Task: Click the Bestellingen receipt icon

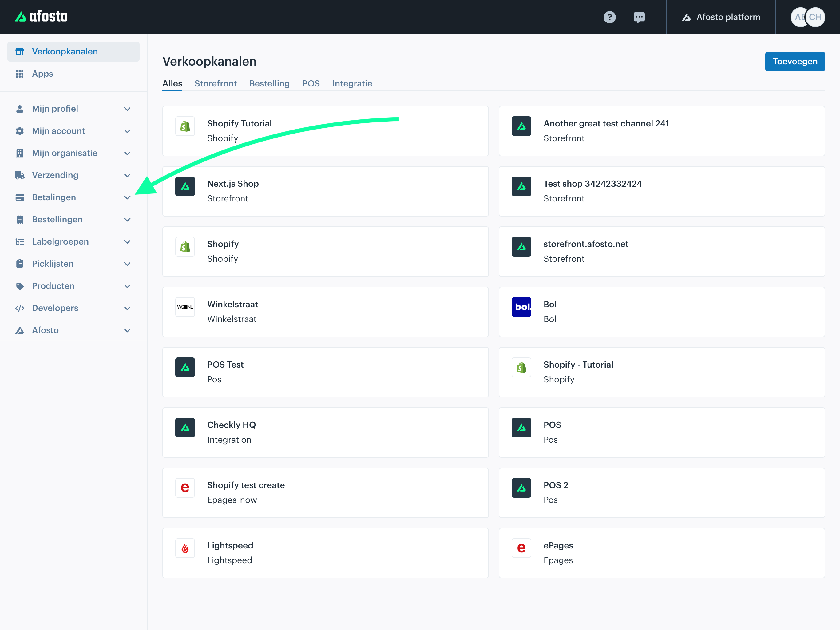Action: [x=20, y=220]
